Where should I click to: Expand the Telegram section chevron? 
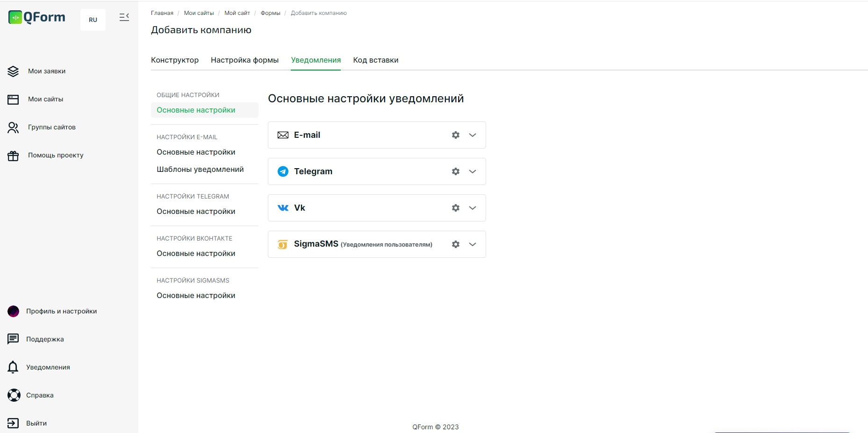(x=473, y=171)
